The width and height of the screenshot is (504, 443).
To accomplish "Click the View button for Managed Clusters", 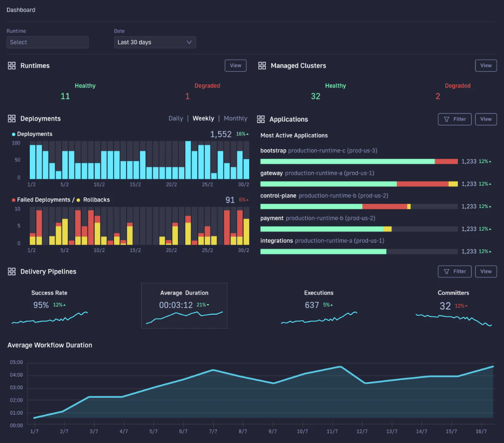I will [x=486, y=65].
